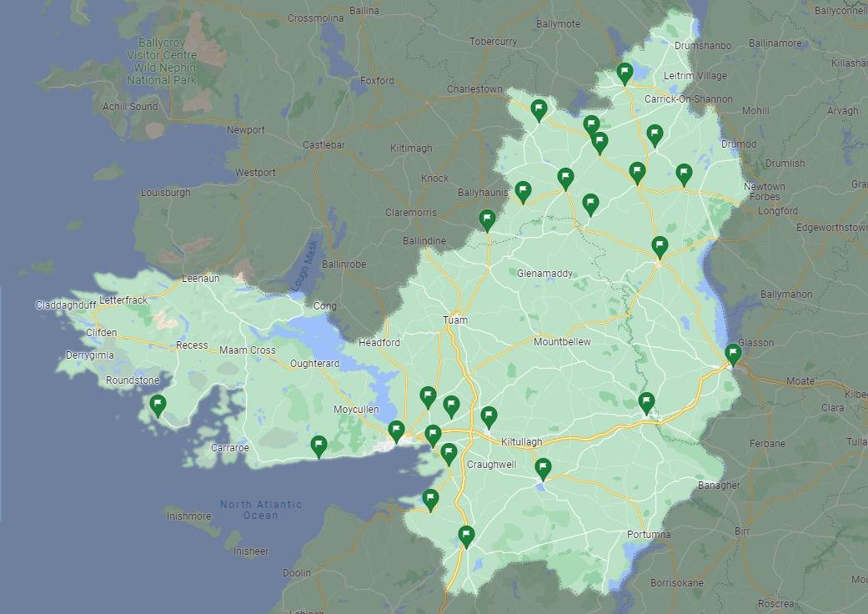Select the Mountbellew place label
The image size is (868, 614).
point(562,342)
